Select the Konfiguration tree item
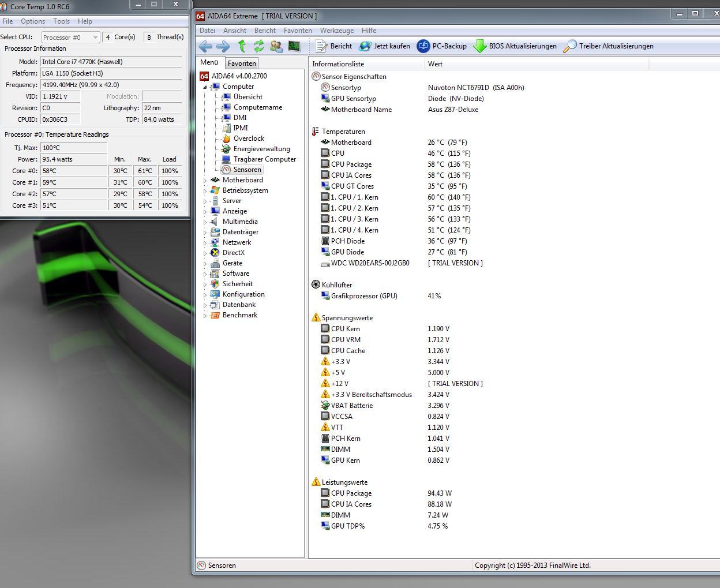The width and height of the screenshot is (720, 588). click(243, 294)
